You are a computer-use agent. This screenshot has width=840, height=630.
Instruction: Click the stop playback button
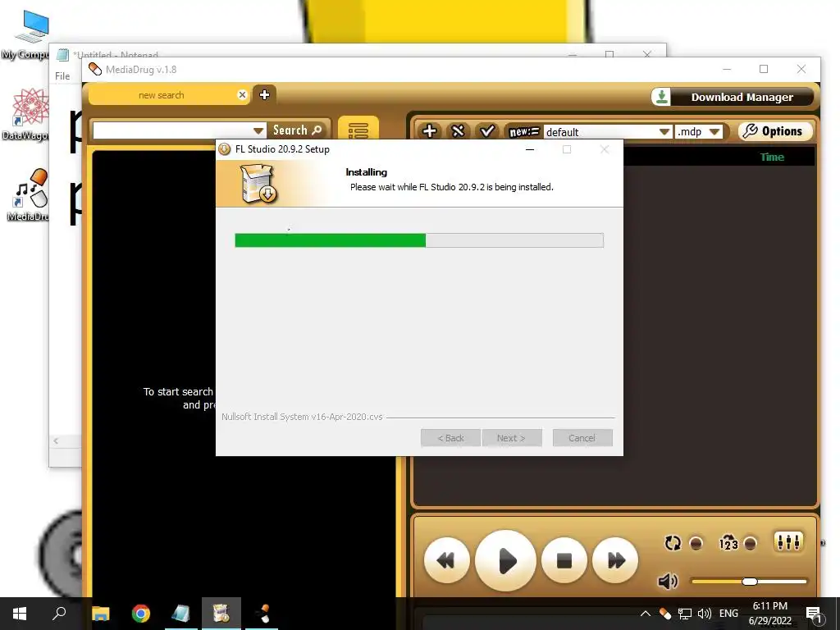click(564, 560)
